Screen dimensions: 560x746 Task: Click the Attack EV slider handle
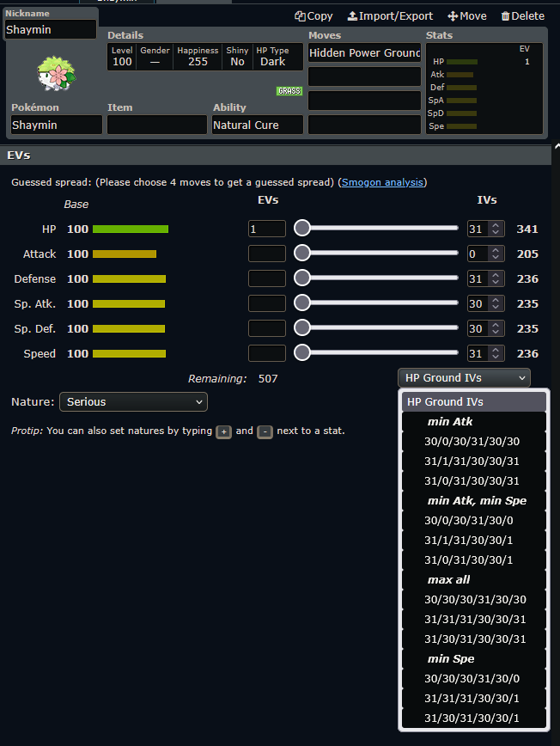point(302,254)
